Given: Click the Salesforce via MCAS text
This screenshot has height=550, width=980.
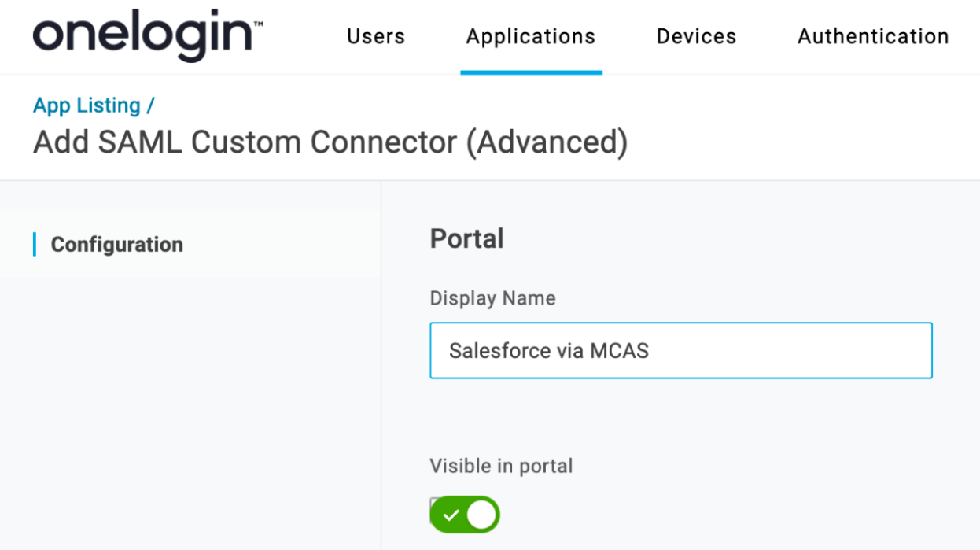Looking at the screenshot, I should pos(549,350).
